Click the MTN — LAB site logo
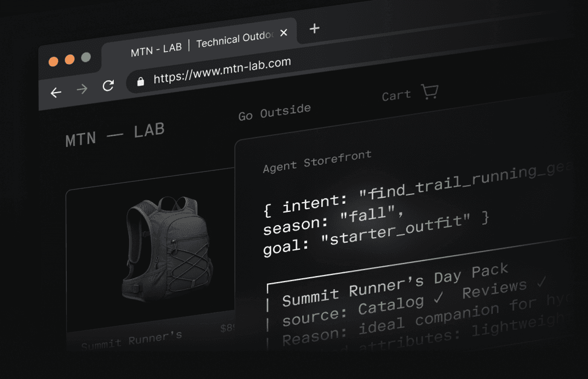The height and width of the screenshot is (379, 588). [115, 135]
